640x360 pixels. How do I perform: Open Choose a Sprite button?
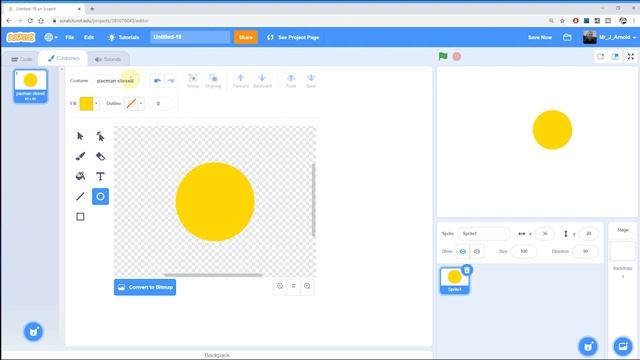pos(588,346)
